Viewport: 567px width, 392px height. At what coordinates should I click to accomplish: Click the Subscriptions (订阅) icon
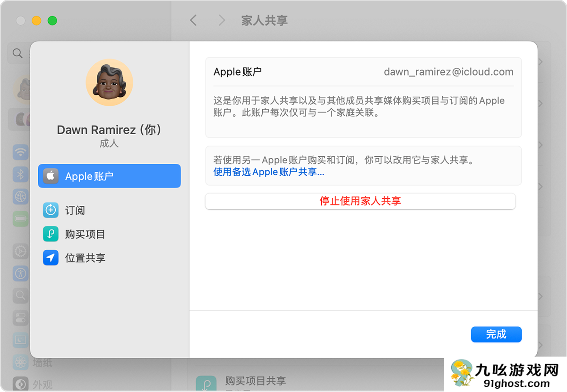coord(51,210)
